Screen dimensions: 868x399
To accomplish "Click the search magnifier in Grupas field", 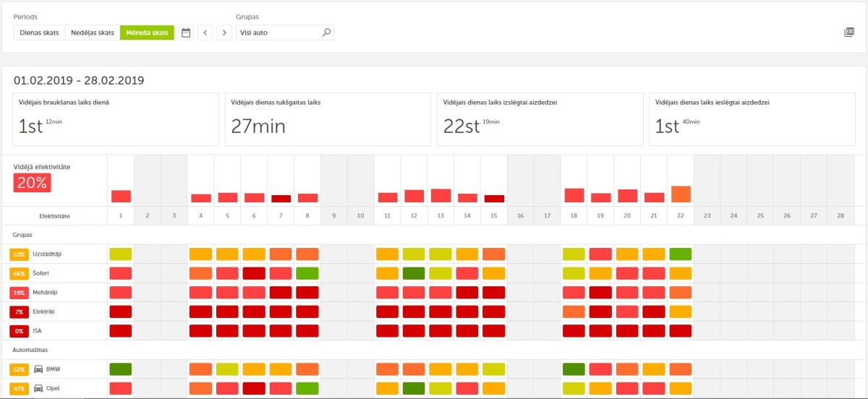I will [326, 33].
